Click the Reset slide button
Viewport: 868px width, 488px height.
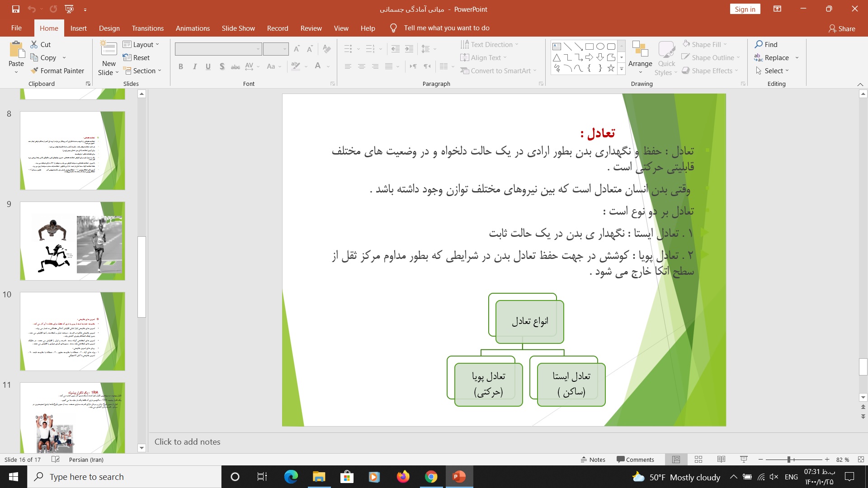point(136,57)
